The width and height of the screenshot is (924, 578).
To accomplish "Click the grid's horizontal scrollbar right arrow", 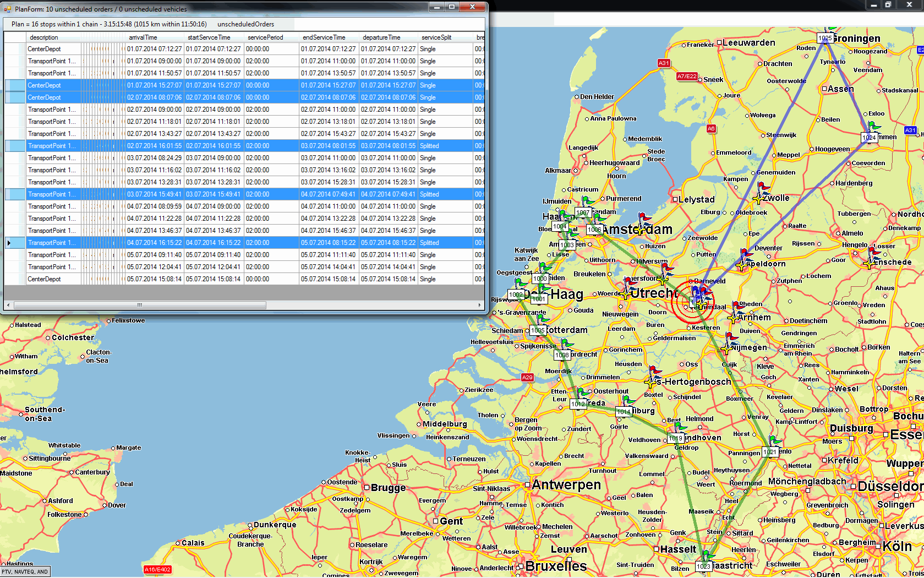I will pyautogui.click(x=479, y=305).
